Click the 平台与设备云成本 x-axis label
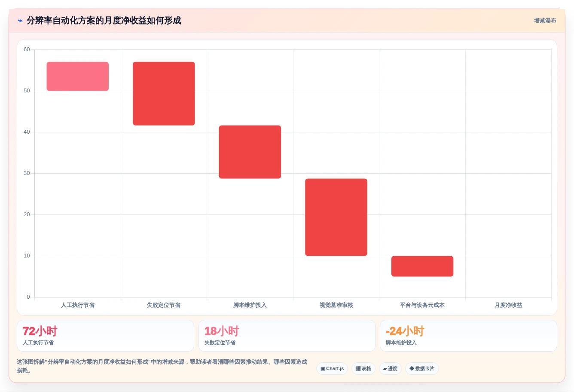This screenshot has width=574, height=392. (x=422, y=305)
